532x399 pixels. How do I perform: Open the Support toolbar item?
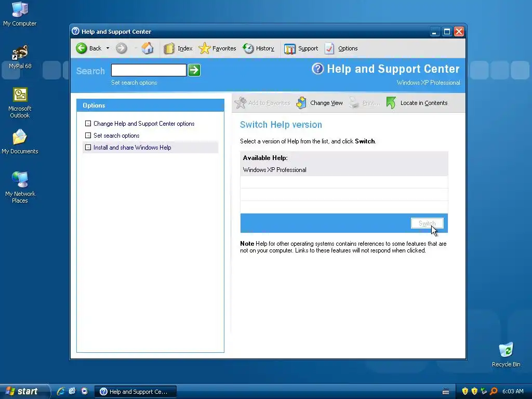(x=301, y=48)
